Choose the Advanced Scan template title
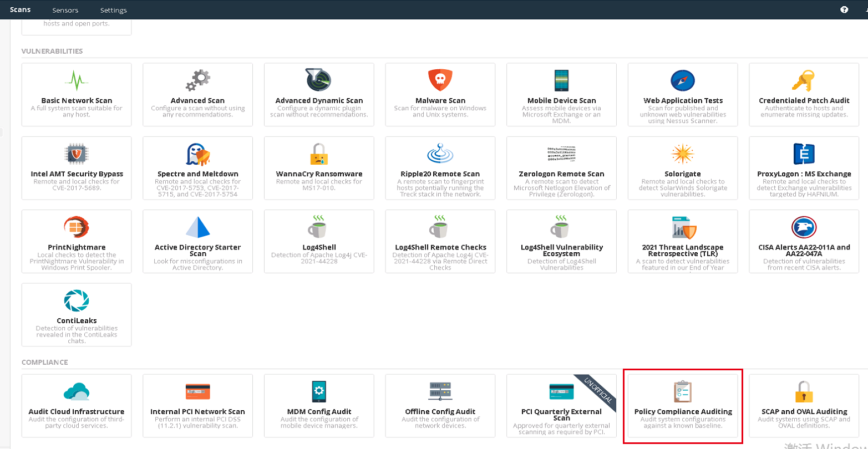The height and width of the screenshot is (449, 868). tap(197, 100)
